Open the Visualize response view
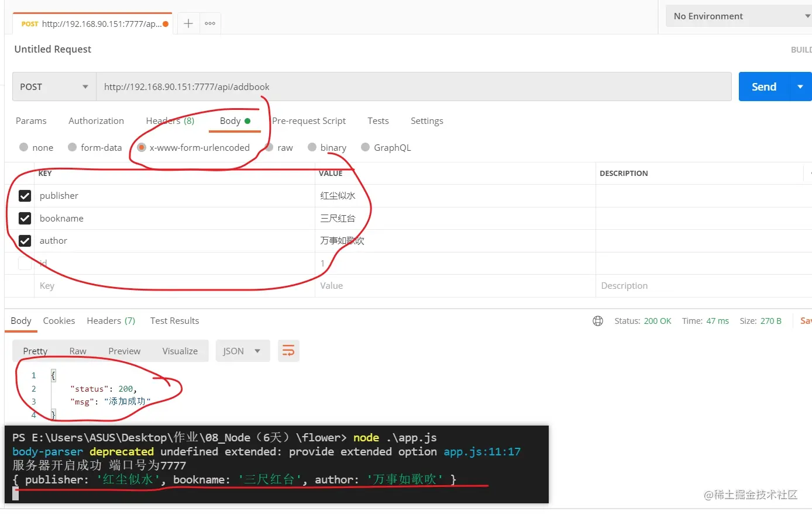 tap(180, 351)
